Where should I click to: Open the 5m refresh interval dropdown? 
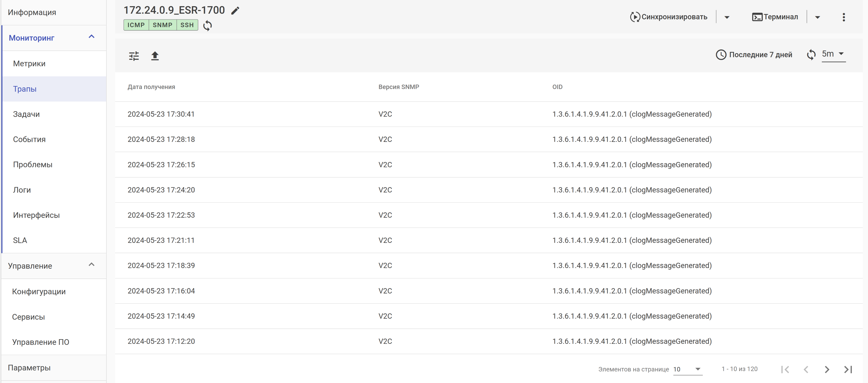(833, 54)
